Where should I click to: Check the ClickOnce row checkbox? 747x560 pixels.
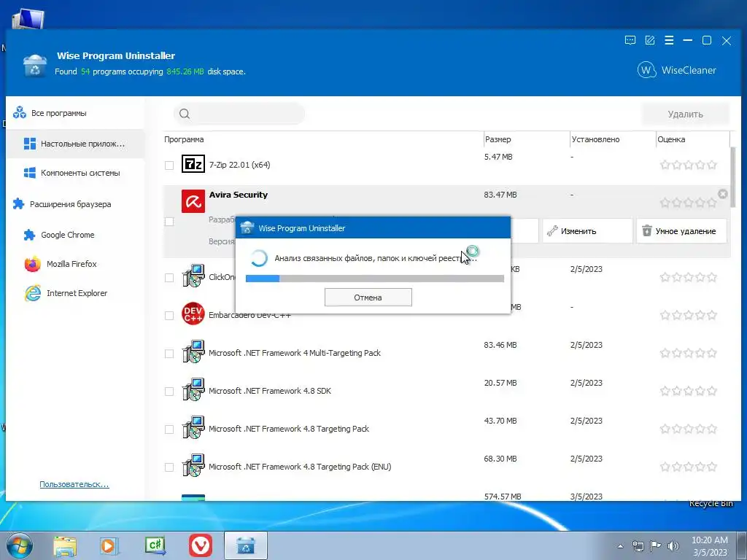click(x=169, y=278)
